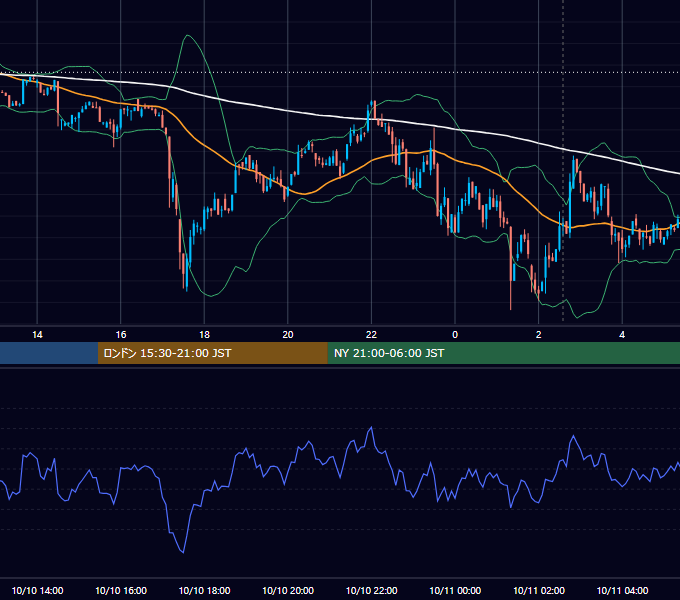680x600 pixels.
Task: Click the NY 21:00-06:00 JST session bar
Action: click(x=503, y=353)
